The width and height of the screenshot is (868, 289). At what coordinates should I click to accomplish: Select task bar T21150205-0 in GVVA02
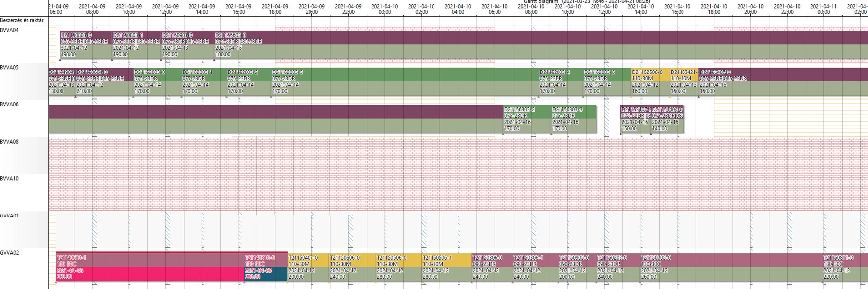coord(619,267)
